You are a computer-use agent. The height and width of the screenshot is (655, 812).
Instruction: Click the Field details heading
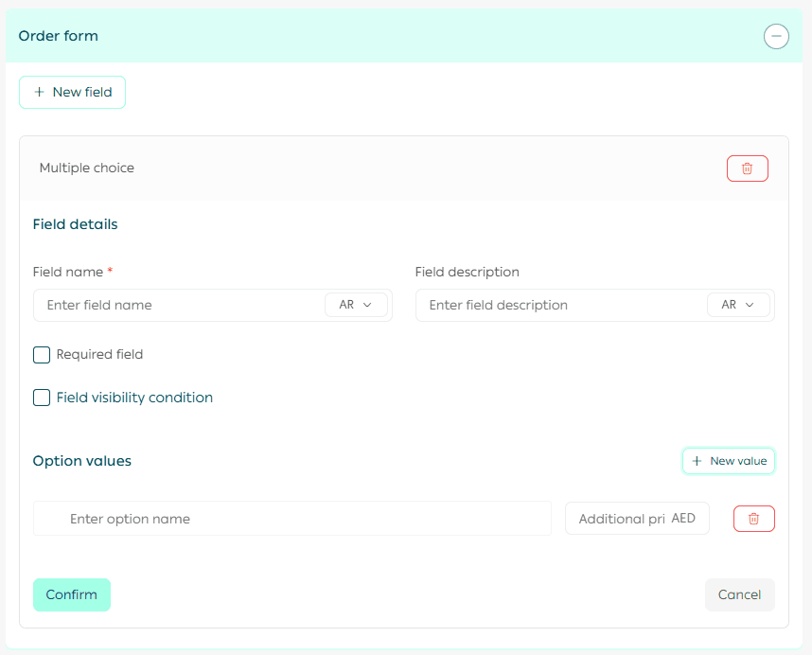pos(76,224)
